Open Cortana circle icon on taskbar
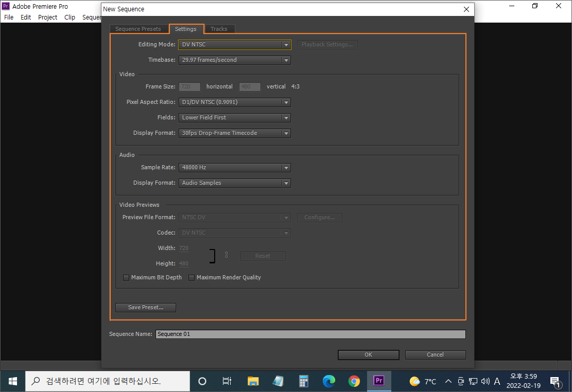 [202, 381]
